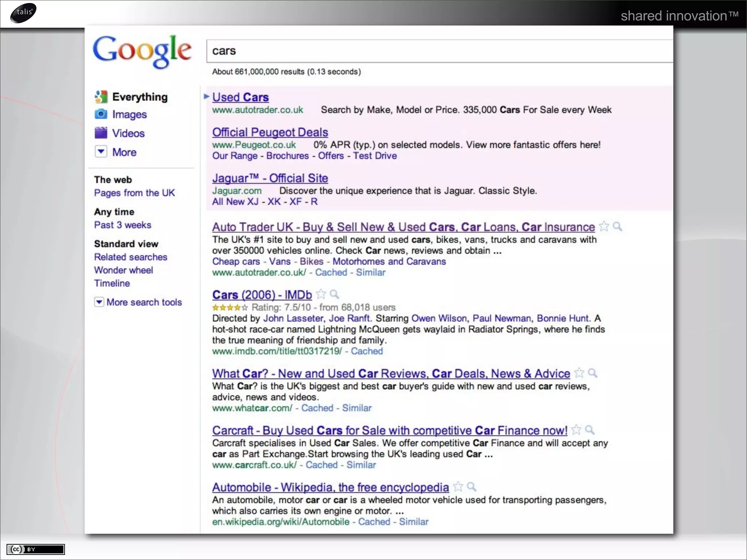
Task: Click blue arrow next to Used Cars ad
Action: [x=206, y=97]
